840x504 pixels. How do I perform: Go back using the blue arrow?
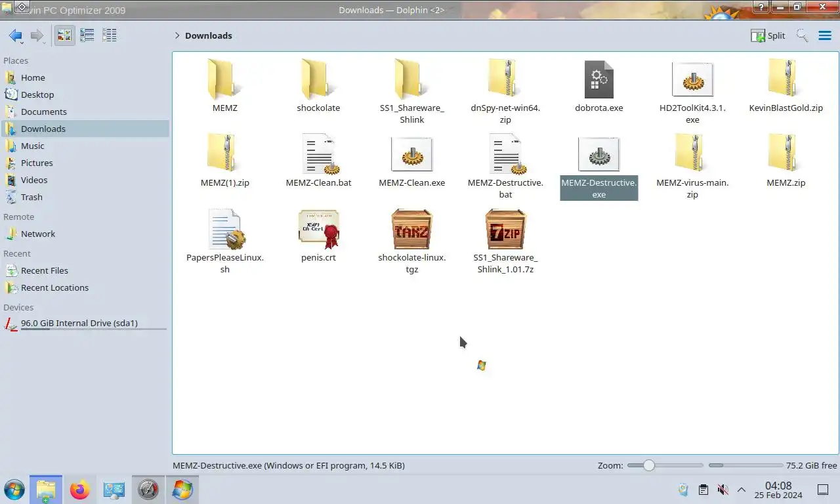pyautogui.click(x=15, y=35)
